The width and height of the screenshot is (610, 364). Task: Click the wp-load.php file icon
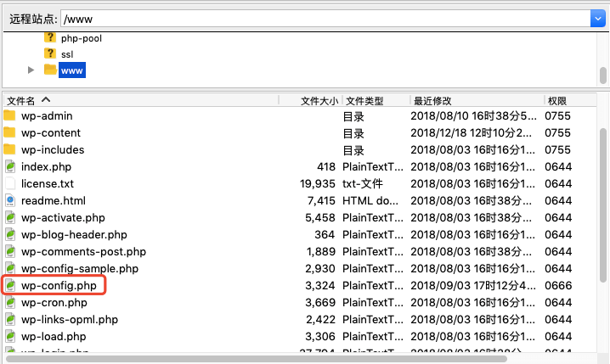click(x=10, y=336)
